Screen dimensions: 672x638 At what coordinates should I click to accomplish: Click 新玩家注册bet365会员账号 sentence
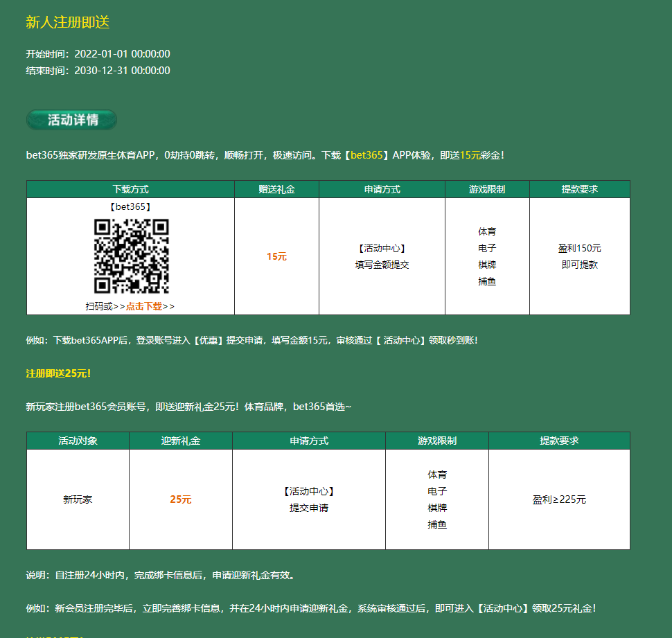(x=188, y=407)
